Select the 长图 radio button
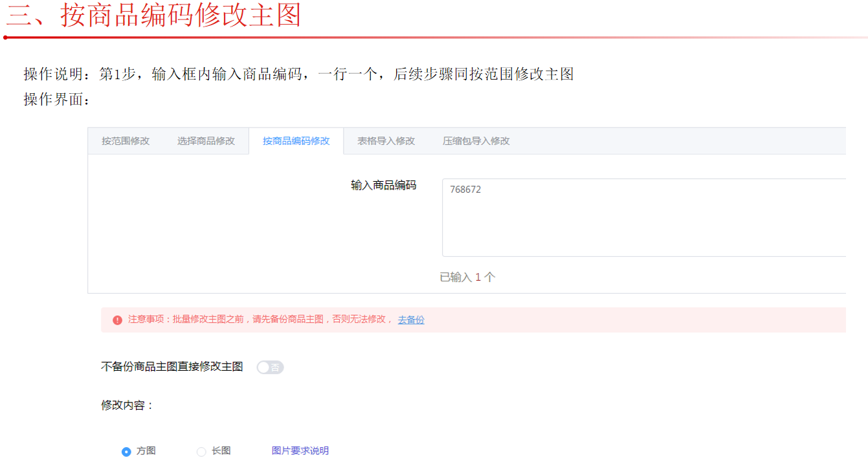 point(201,452)
